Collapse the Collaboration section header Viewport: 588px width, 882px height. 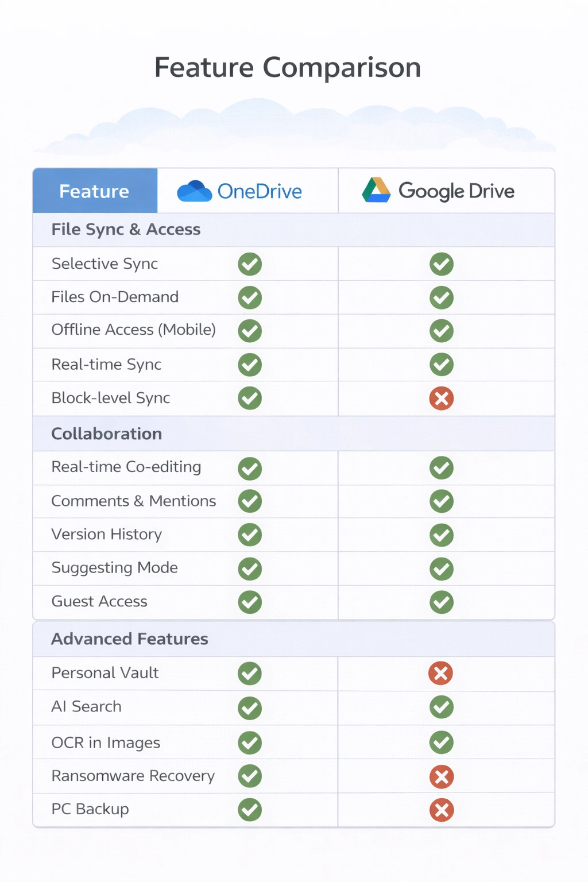[x=107, y=434]
